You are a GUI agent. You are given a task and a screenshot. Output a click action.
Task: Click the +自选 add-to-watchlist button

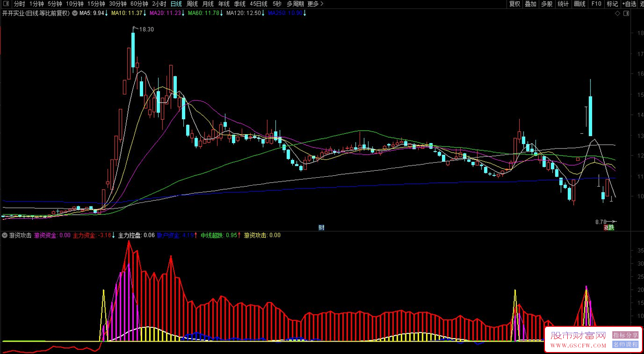[x=628, y=4]
